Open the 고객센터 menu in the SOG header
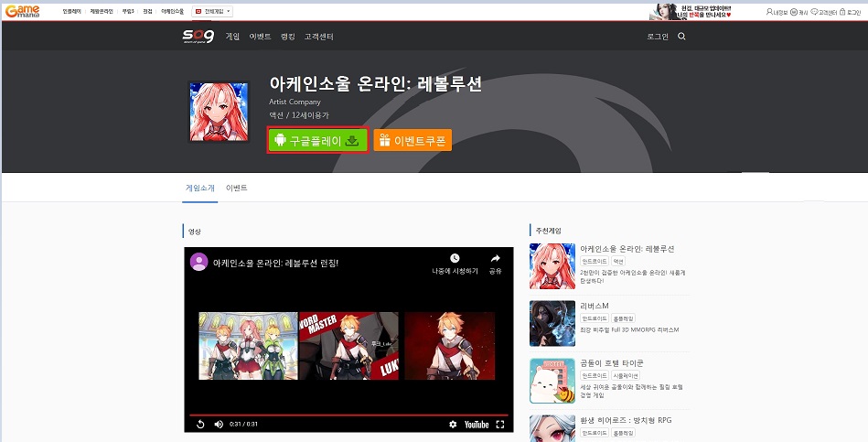Image resolution: width=868 pixels, height=442 pixels. [x=319, y=37]
